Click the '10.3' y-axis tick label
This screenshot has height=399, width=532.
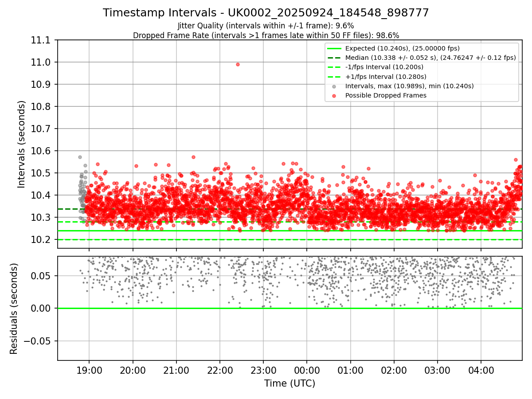pos(42,218)
